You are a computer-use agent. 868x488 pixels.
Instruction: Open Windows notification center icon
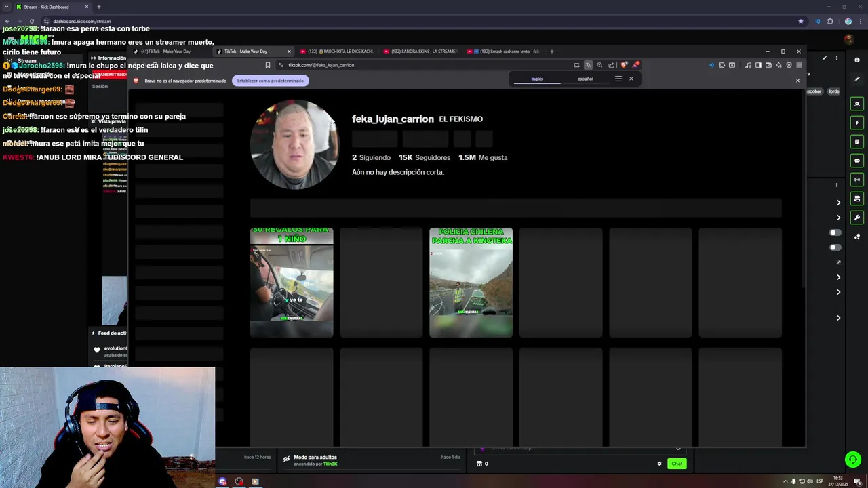point(857,481)
